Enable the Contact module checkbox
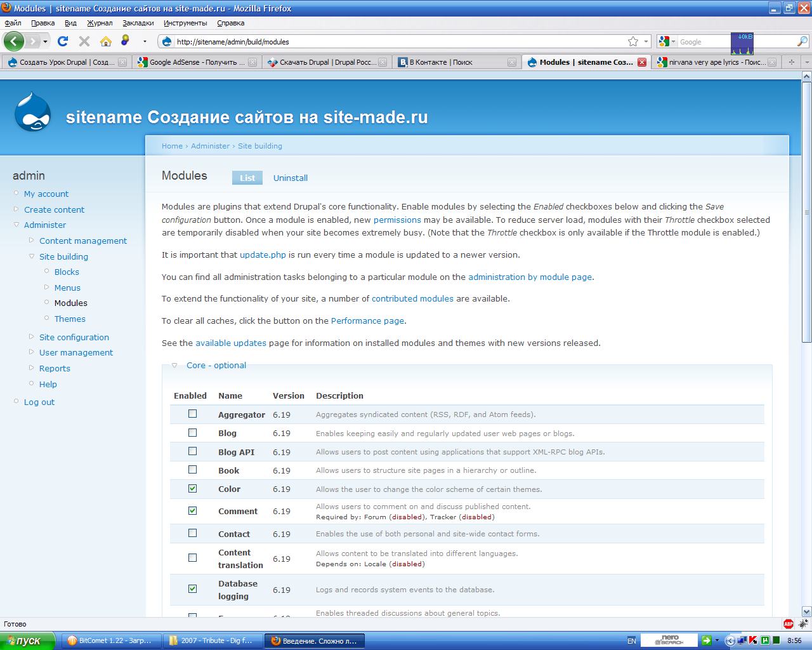 tap(192, 533)
